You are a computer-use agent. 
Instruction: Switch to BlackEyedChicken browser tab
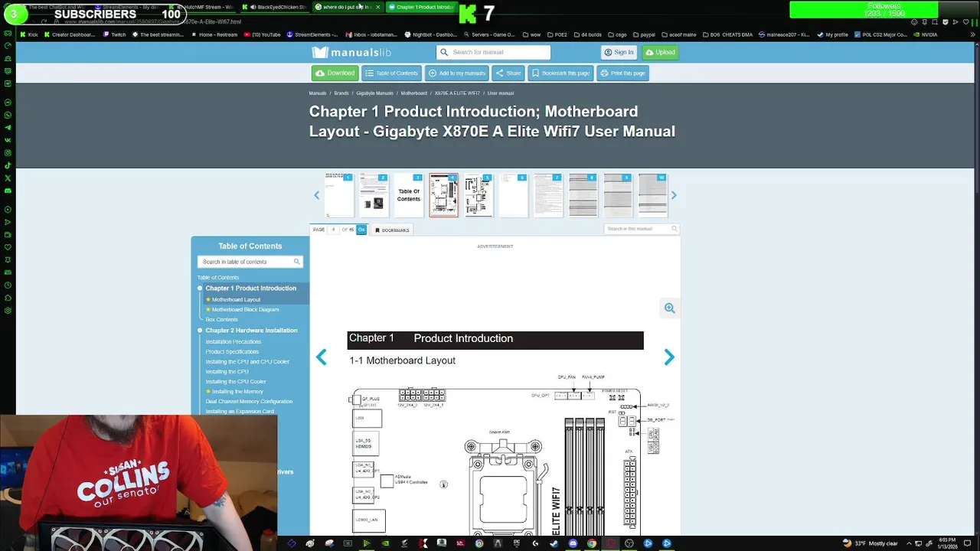tap(276, 7)
